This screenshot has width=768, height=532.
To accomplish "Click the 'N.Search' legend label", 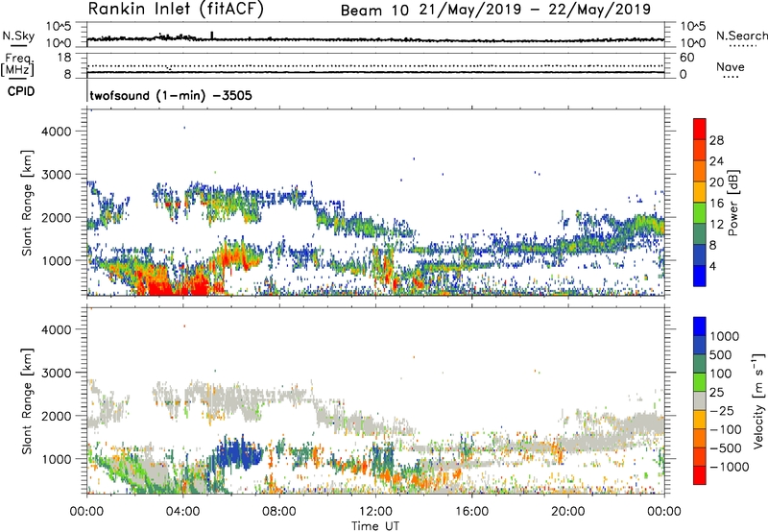I will click(741, 36).
